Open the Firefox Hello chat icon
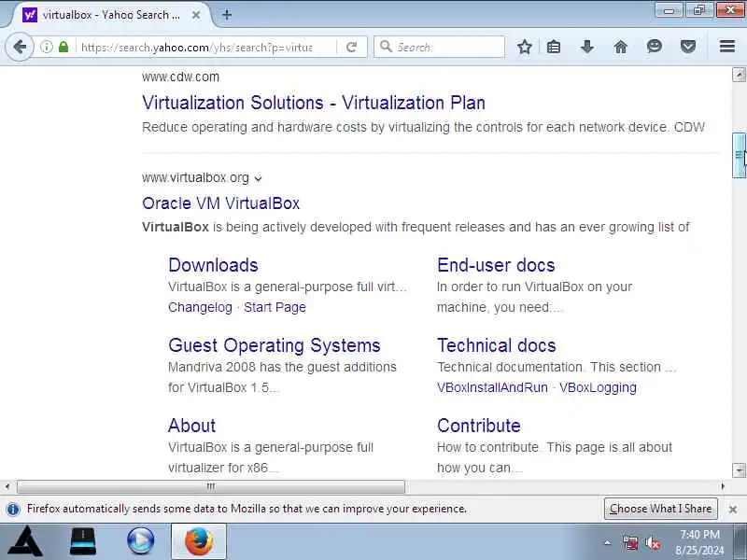 [655, 46]
